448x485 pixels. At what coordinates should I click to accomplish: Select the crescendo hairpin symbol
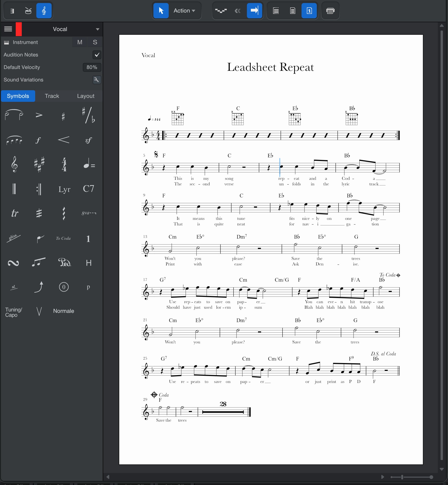click(x=64, y=140)
